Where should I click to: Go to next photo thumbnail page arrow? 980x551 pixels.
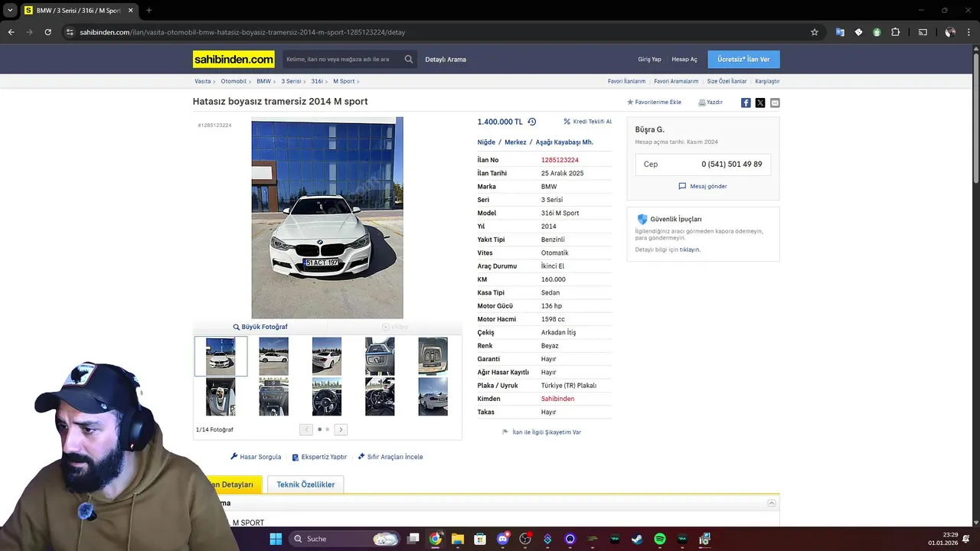pos(341,429)
